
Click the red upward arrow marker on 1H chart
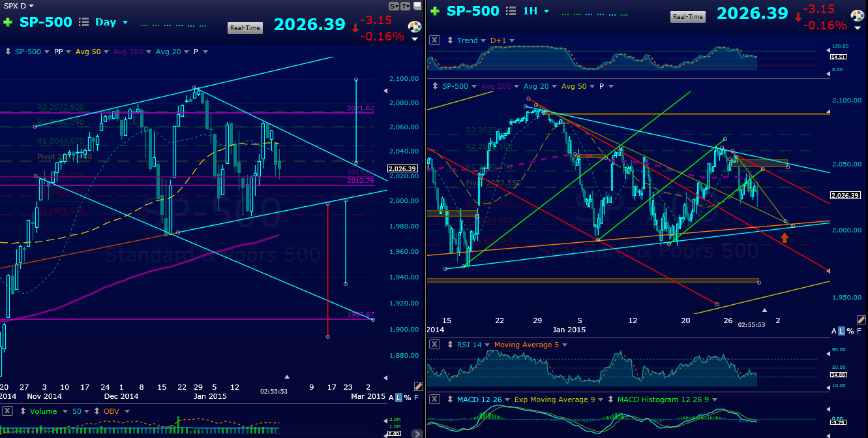point(785,237)
